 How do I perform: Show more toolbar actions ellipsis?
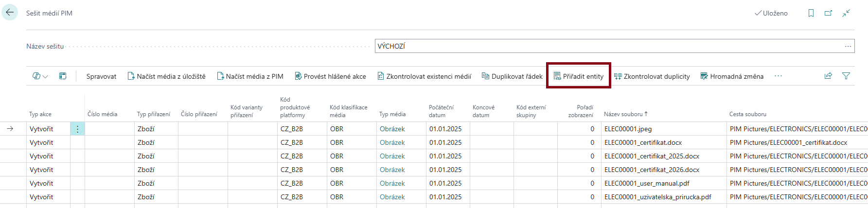(778, 76)
